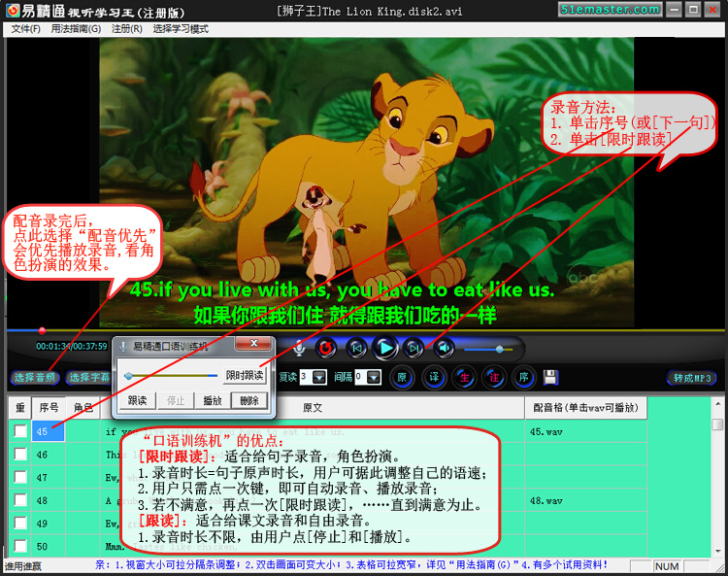Select sequence number 45 cell
Image resolution: width=728 pixels, height=576 pixels.
49,431
